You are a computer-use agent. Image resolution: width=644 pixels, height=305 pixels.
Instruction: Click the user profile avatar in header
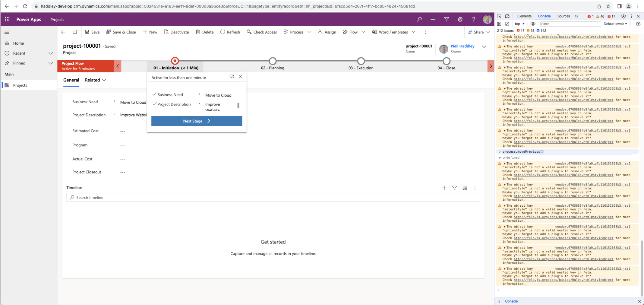487,19
